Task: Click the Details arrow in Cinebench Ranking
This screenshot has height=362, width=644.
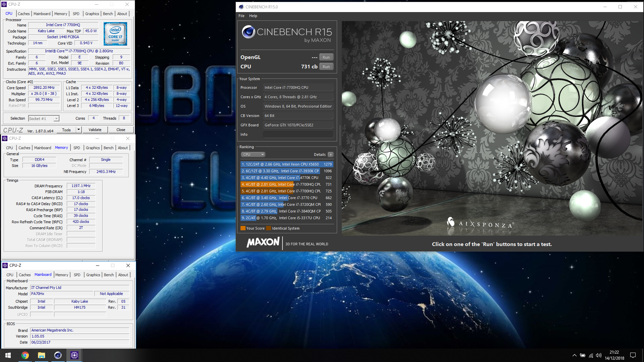Action: coord(331,155)
